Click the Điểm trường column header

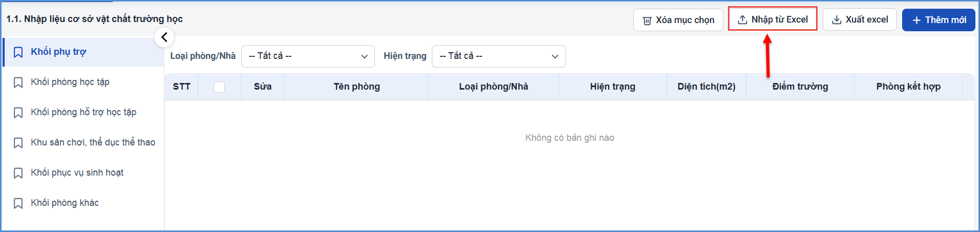coord(800,87)
